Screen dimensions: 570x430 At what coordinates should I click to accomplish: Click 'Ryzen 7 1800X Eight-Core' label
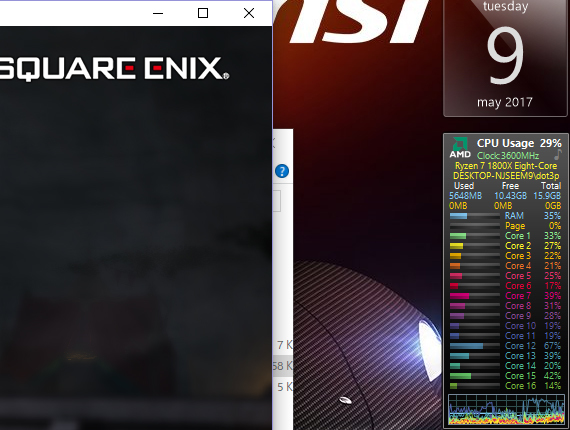(x=506, y=166)
